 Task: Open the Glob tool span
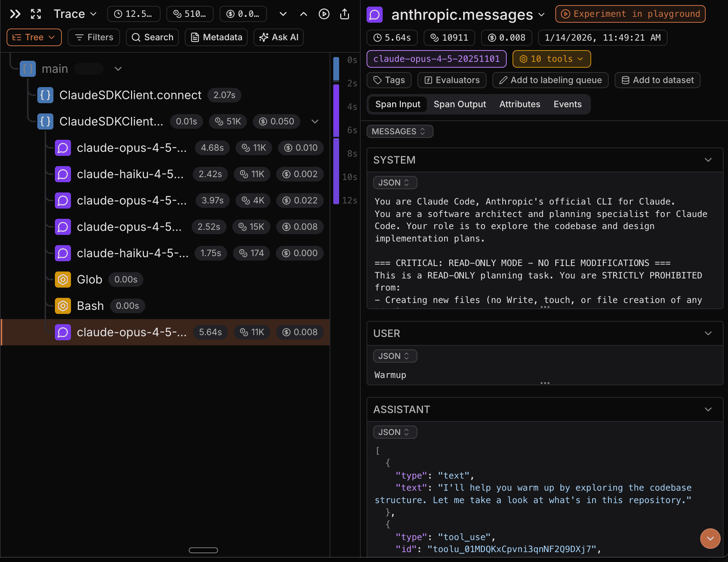click(x=90, y=280)
